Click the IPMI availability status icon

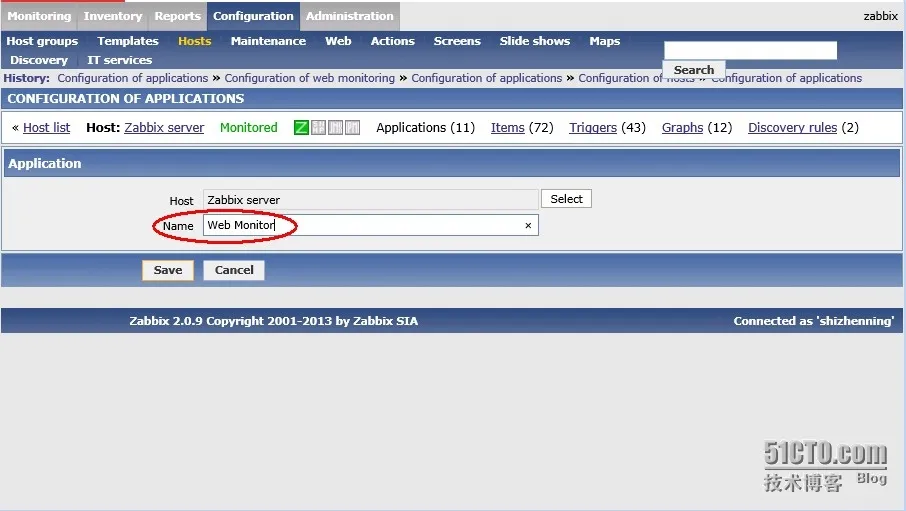coord(352,127)
